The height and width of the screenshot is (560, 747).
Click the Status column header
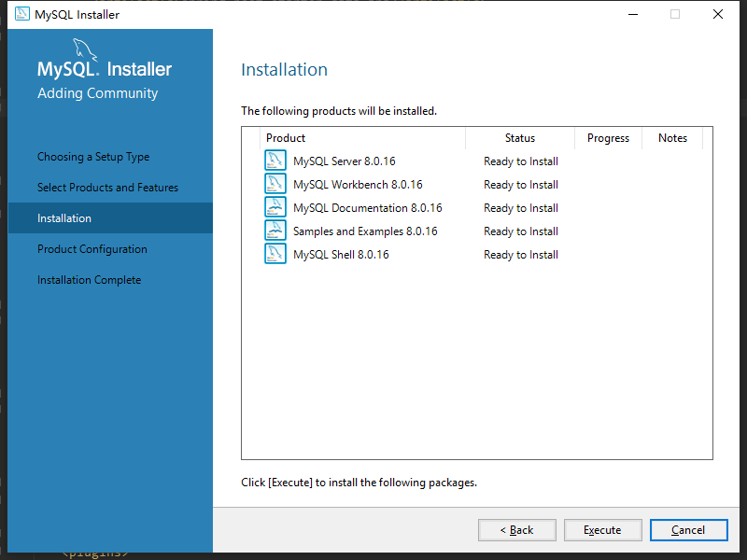tap(520, 138)
